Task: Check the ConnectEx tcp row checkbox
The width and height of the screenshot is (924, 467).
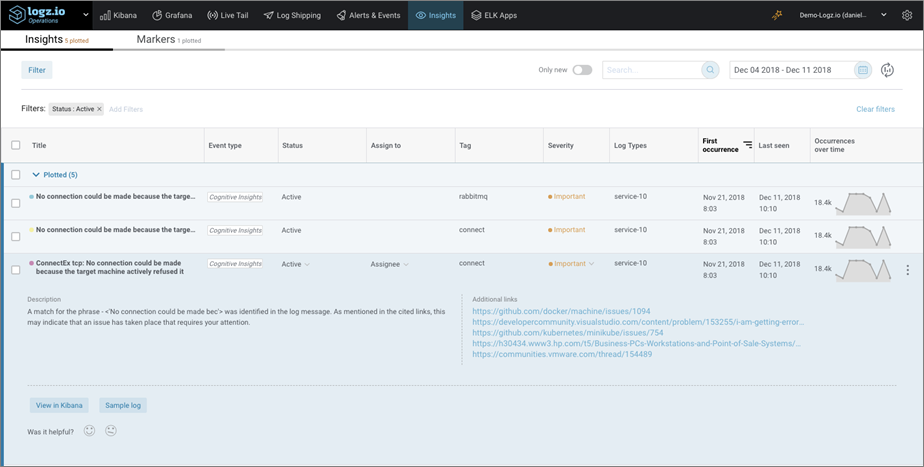Action: 16,270
